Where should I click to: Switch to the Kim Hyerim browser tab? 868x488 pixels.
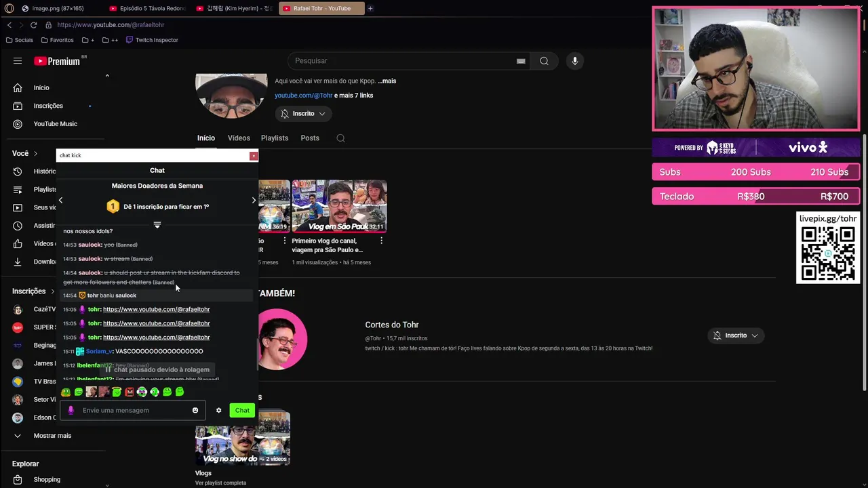(234, 9)
